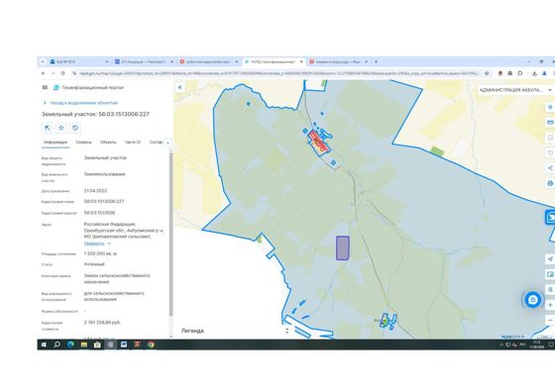
Task: Open Windows search from the taskbar
Action: pos(56,344)
